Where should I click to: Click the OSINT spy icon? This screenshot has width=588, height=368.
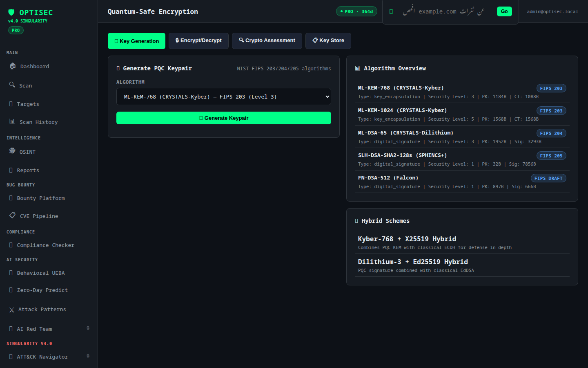click(12, 151)
